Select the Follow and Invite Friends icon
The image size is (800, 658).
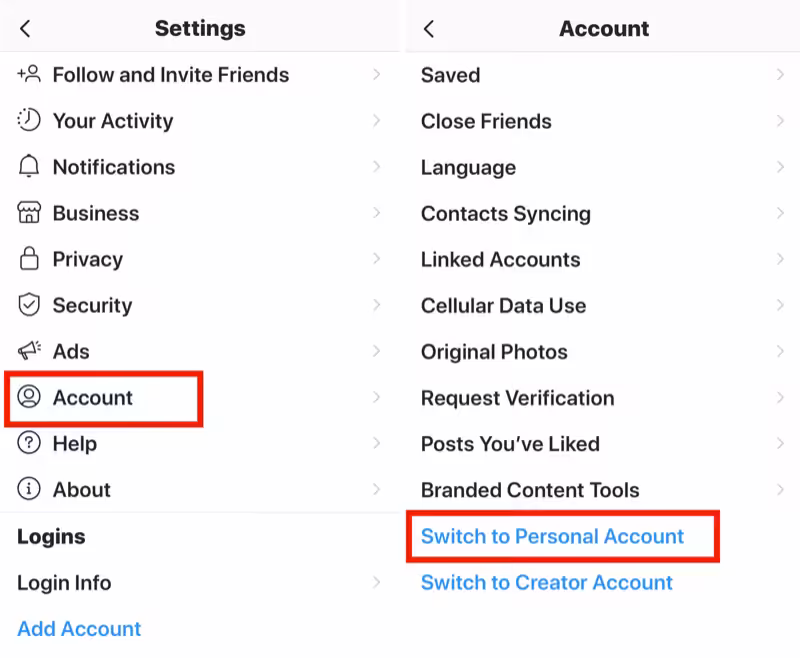click(28, 74)
